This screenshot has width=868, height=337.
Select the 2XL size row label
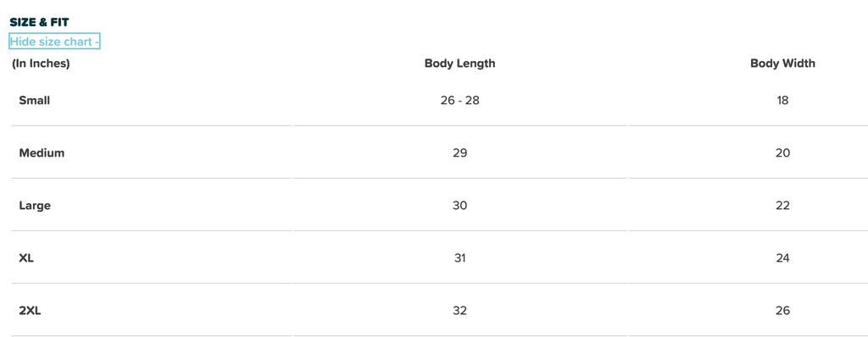tap(30, 311)
